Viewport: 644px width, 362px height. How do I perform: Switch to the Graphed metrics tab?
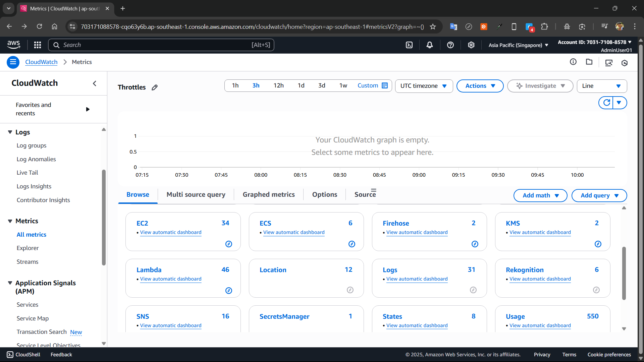pos(269,195)
